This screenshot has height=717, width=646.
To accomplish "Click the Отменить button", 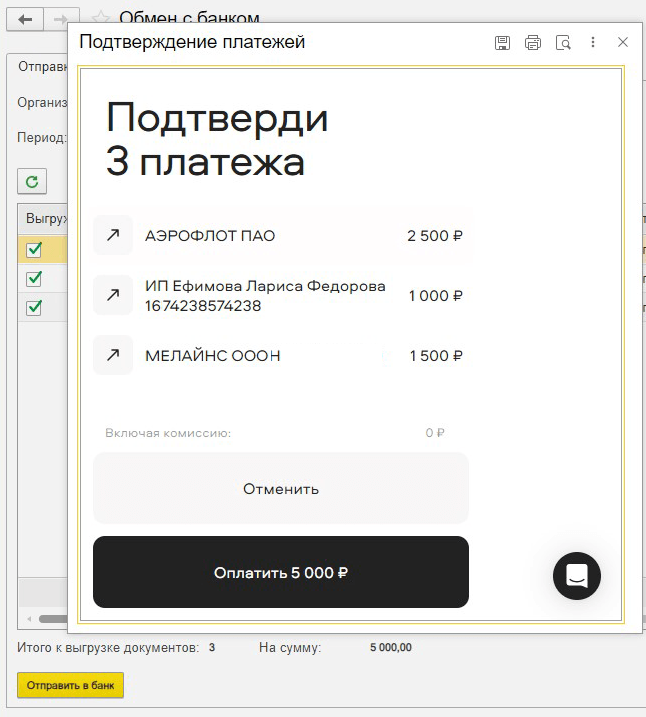I will pyautogui.click(x=281, y=488).
